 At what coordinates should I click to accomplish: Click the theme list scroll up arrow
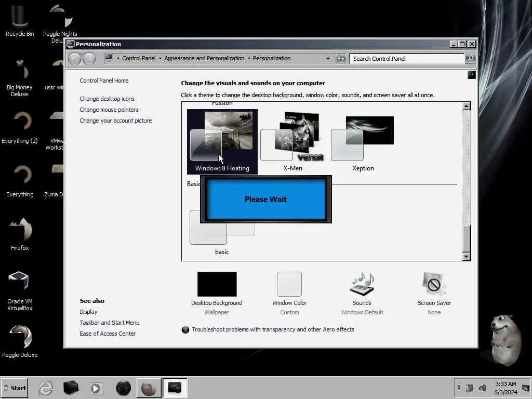466,106
